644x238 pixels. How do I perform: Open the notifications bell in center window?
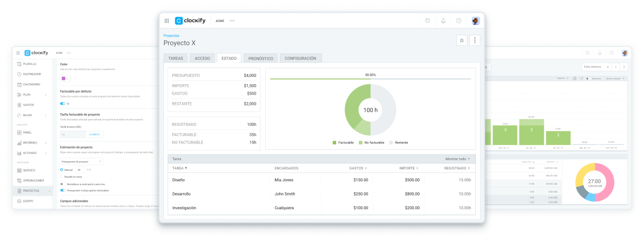[443, 21]
